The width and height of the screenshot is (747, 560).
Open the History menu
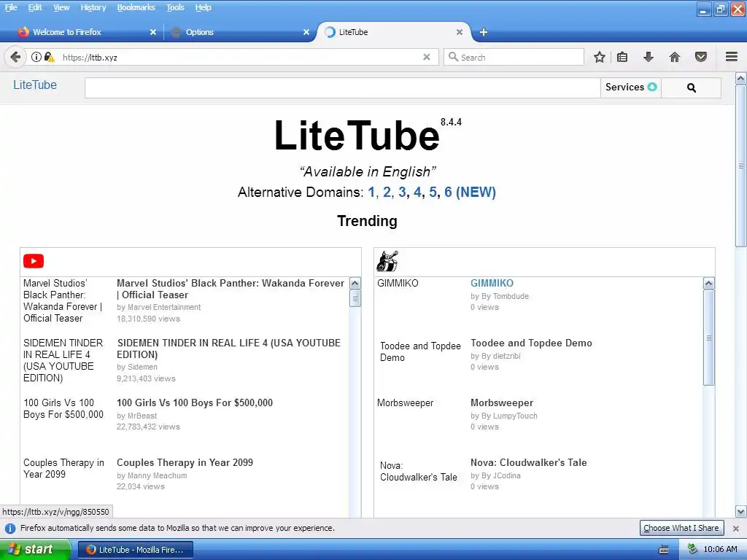tap(93, 7)
